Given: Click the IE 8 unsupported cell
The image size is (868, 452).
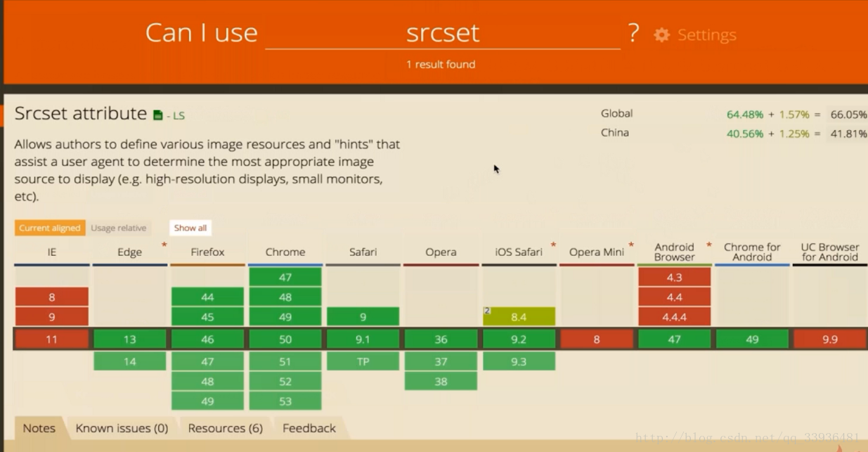Looking at the screenshot, I should point(52,297).
